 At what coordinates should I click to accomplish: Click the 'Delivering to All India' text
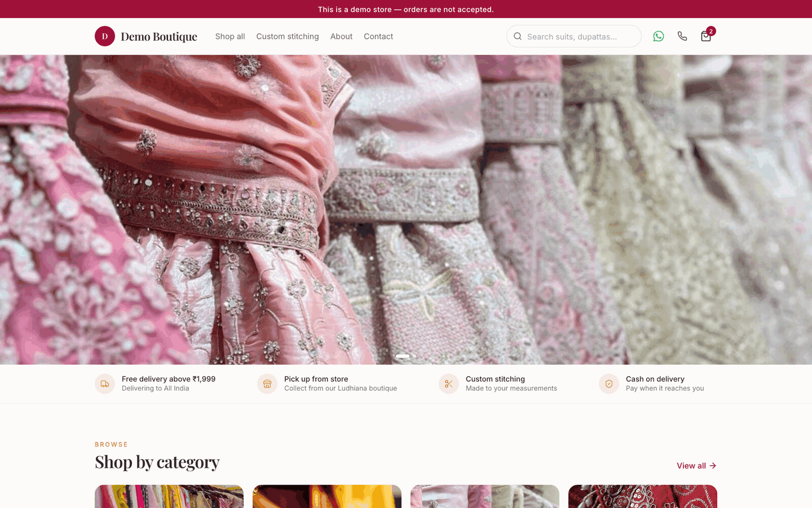point(156,388)
